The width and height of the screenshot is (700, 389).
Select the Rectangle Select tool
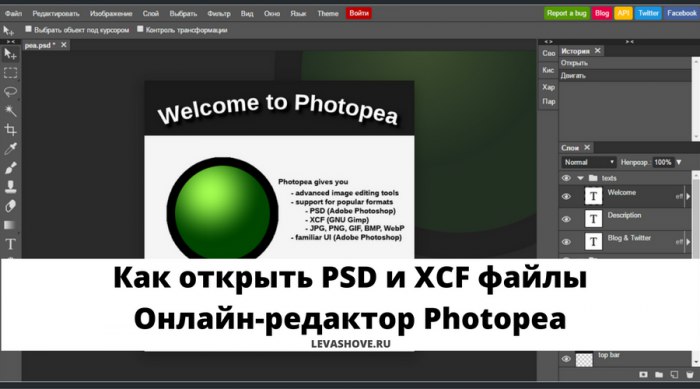[x=10, y=73]
